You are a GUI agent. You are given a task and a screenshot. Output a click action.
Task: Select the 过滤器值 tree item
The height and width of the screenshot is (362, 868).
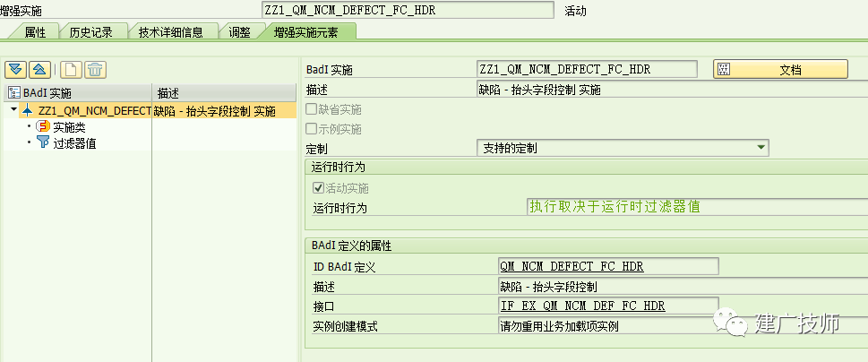click(x=74, y=144)
